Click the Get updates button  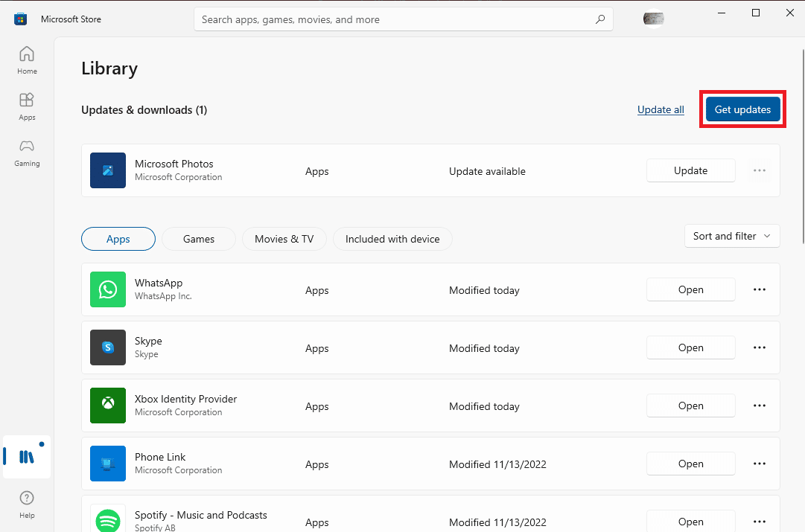(x=742, y=109)
